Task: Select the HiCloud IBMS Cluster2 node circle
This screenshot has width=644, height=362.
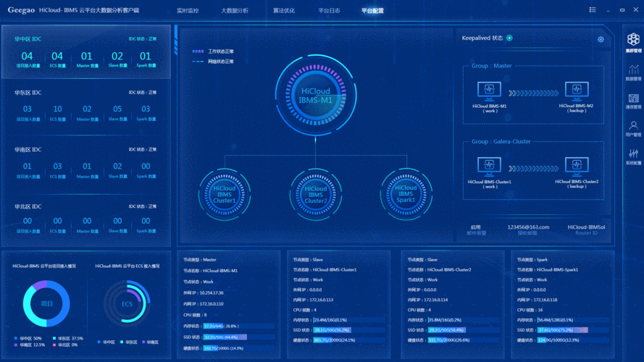Action: [315, 194]
